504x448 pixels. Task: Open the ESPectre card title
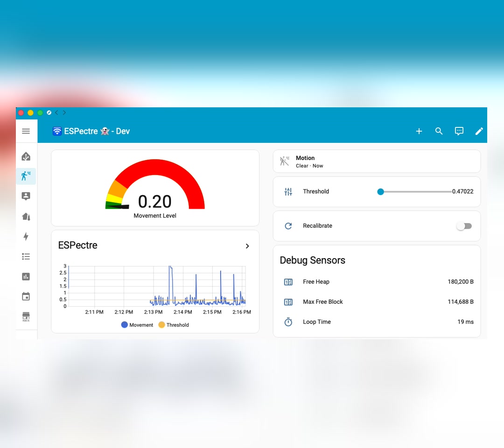(x=77, y=245)
